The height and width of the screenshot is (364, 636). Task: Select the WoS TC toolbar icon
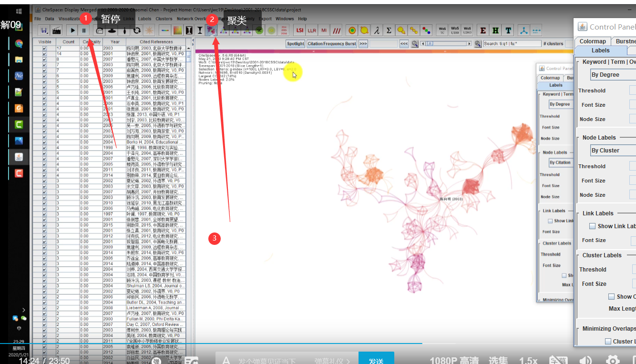[441, 30]
